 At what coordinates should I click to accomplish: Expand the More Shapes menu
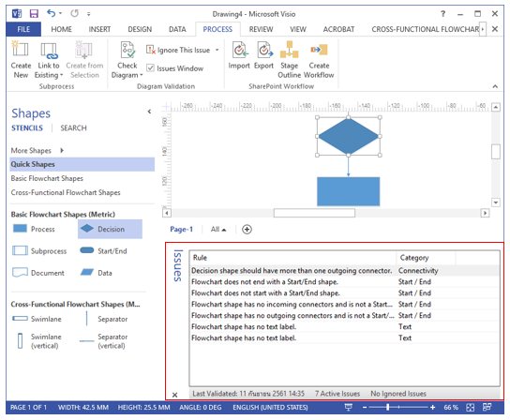[x=37, y=151]
